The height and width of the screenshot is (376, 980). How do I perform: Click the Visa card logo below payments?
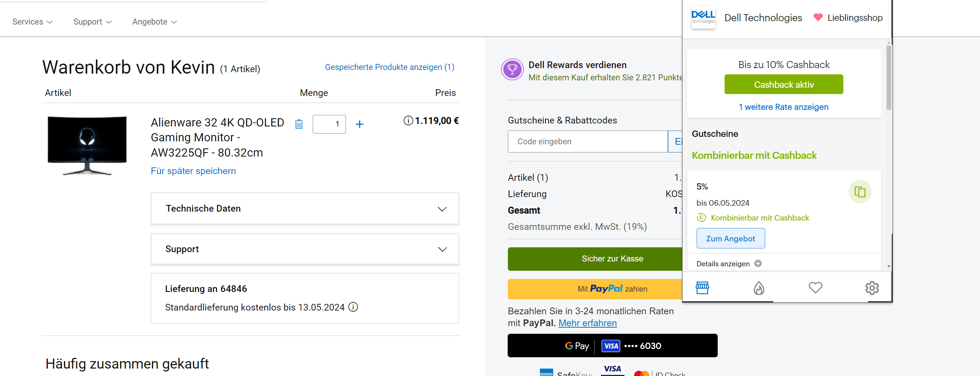612,370
